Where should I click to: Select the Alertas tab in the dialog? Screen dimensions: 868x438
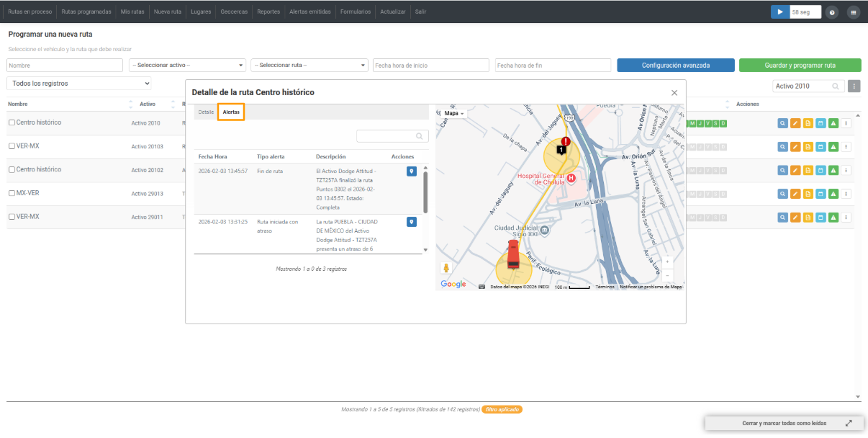(231, 112)
